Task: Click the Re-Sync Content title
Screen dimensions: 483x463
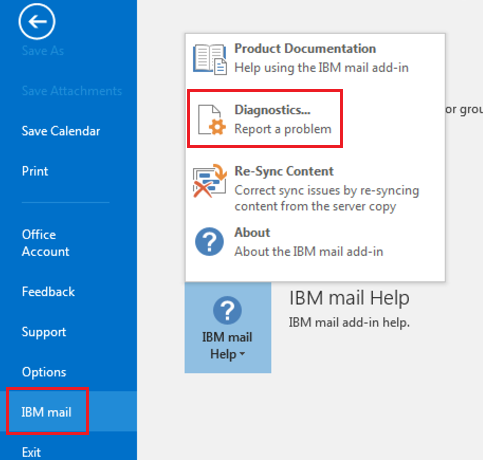Action: click(284, 171)
